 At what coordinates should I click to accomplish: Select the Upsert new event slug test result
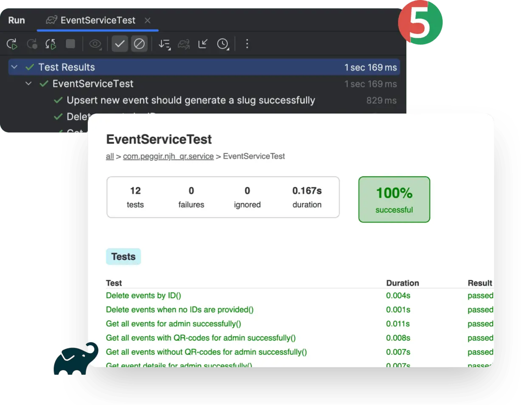191,100
